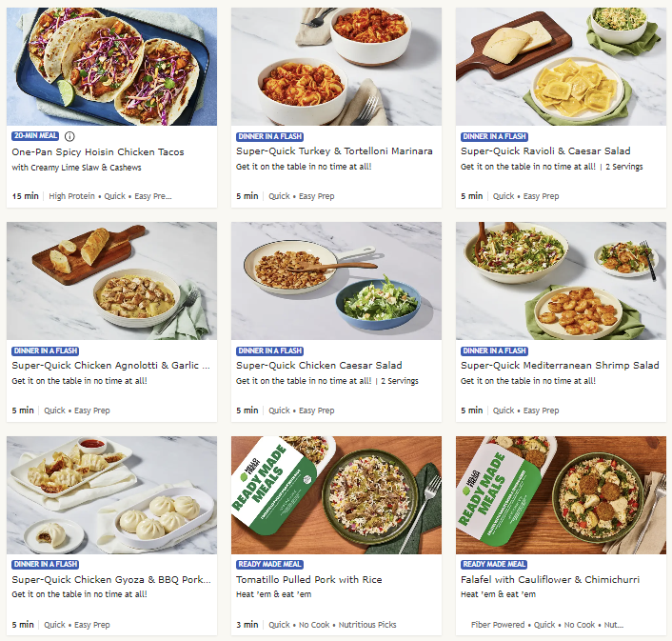Open Super-Quick Chicken Agnolotti & Garlic title

tap(111, 366)
